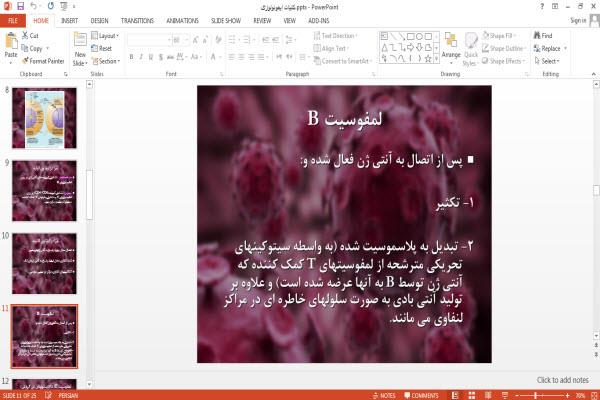Click Slide Sorter view icon in status bar
The image size is (600, 400).
pyautogui.click(x=472, y=395)
